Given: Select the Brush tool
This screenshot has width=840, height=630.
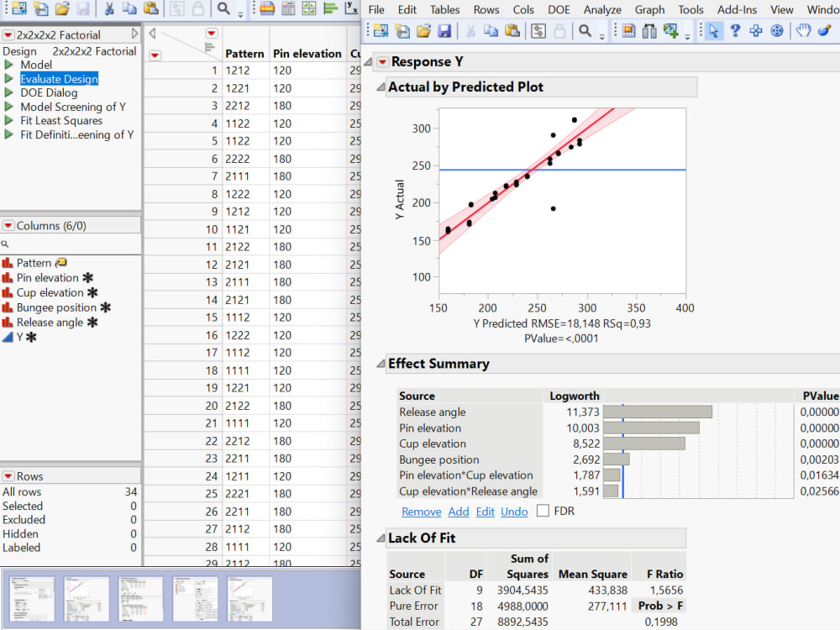Looking at the screenshot, I should 825,31.
